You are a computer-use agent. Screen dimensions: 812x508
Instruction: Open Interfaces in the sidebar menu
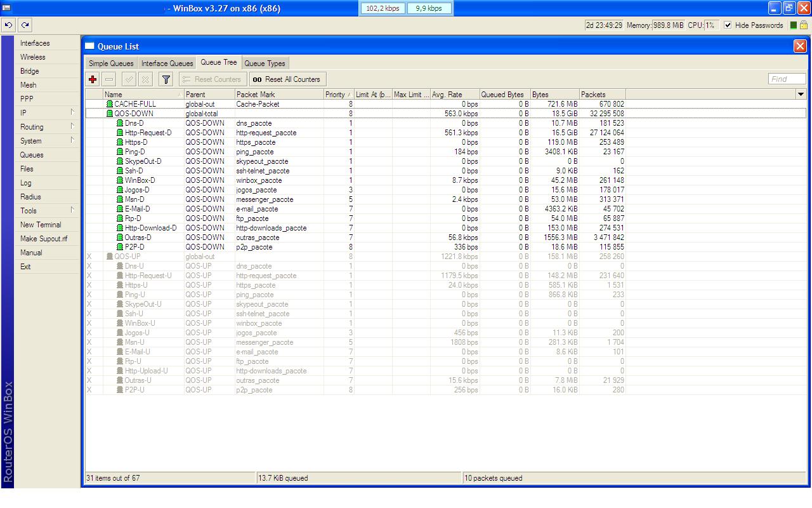point(35,43)
